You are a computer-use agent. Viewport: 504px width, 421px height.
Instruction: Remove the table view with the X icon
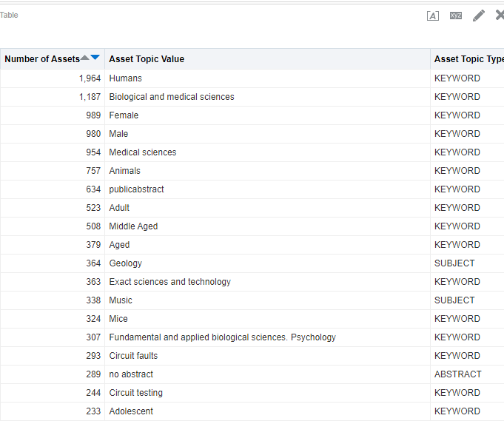point(500,16)
